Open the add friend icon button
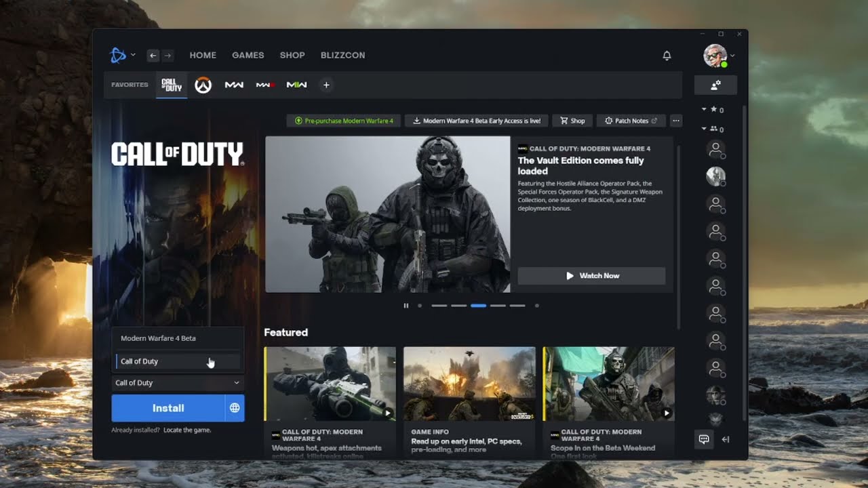The image size is (868, 488). [x=715, y=85]
